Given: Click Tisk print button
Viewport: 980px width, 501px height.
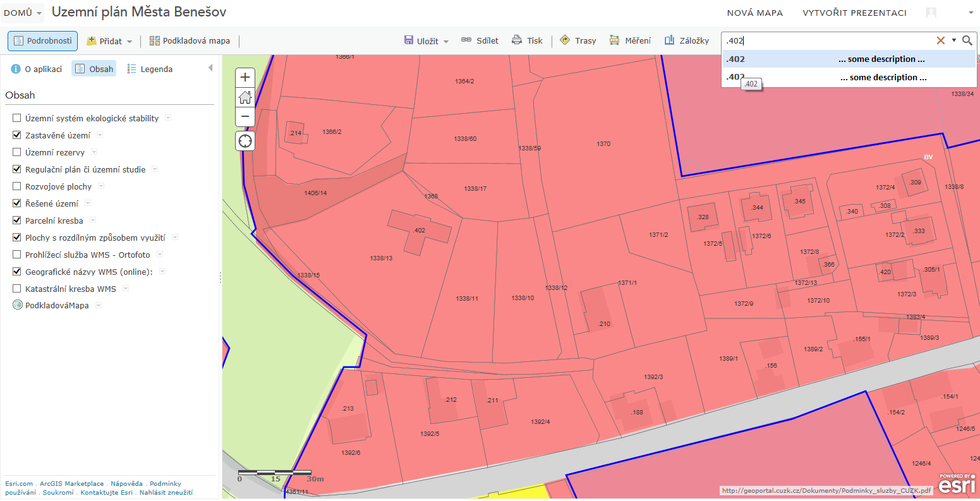Looking at the screenshot, I should point(527,40).
